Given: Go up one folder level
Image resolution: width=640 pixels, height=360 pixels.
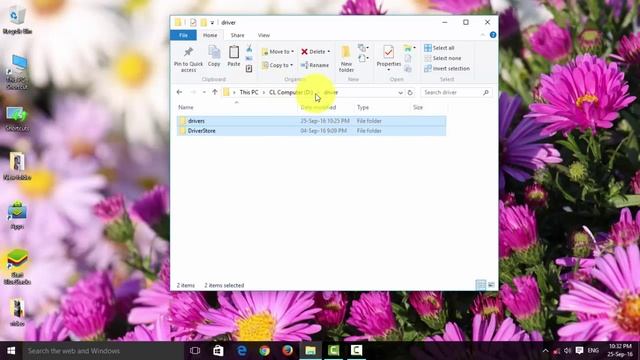Looking at the screenshot, I should point(215,92).
